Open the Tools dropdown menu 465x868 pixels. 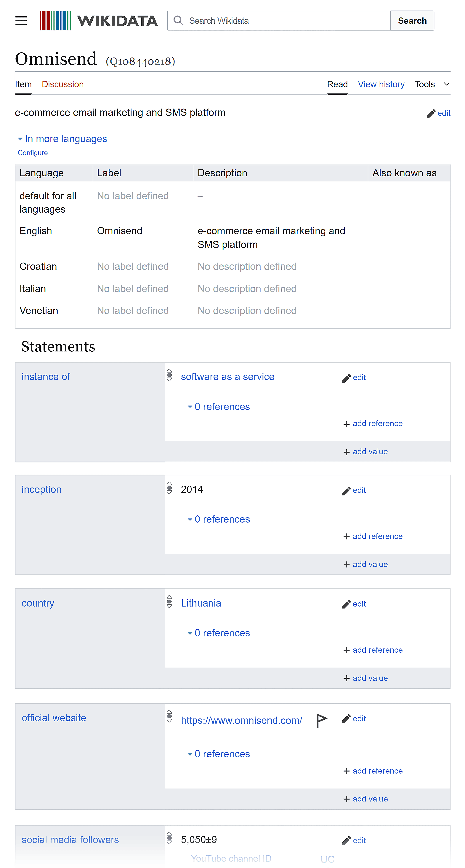click(432, 84)
